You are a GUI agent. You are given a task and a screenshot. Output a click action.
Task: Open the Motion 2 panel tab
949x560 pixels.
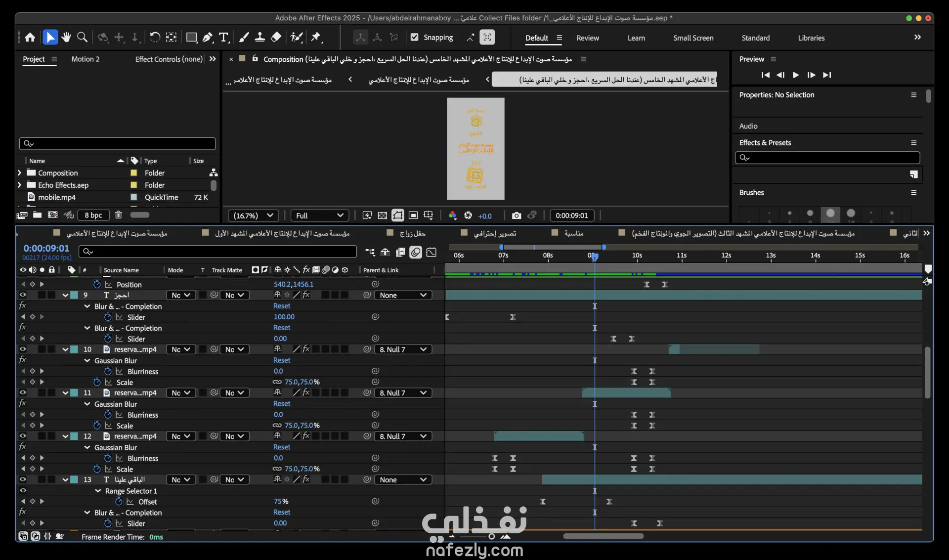click(x=85, y=59)
